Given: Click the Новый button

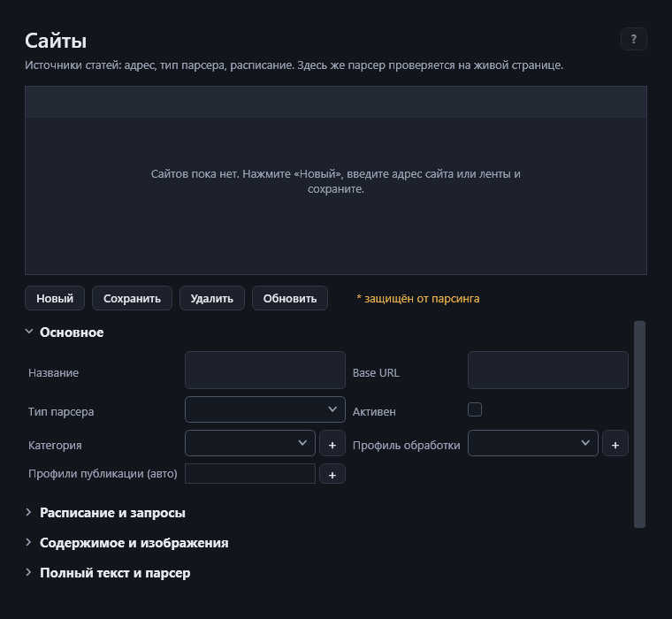Looking at the screenshot, I should tap(55, 298).
